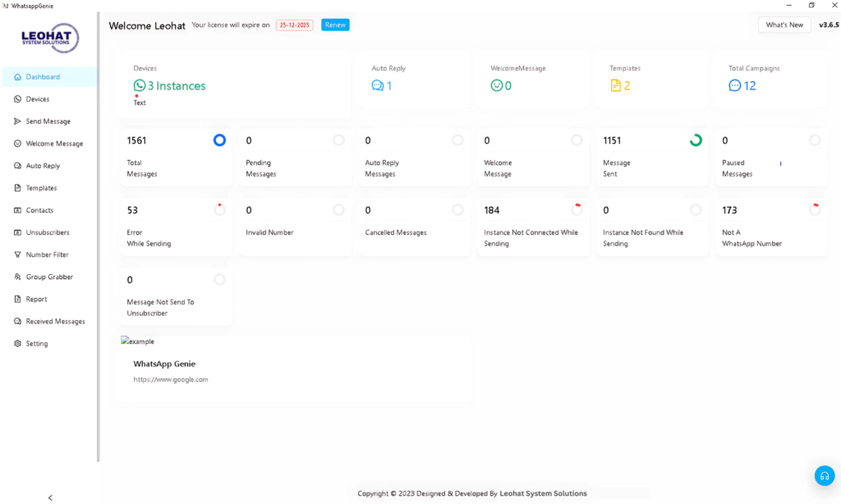841x504 pixels.
Task: Click the Instance Not Found While Sending card
Action: coord(652,227)
